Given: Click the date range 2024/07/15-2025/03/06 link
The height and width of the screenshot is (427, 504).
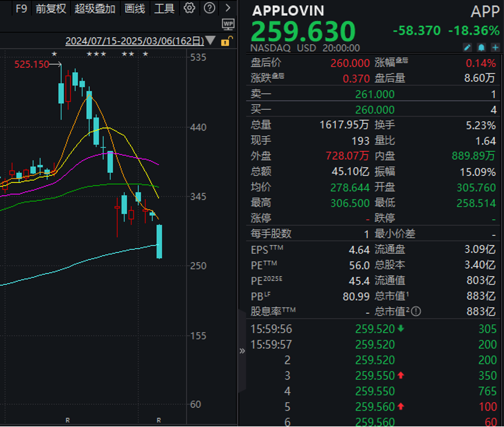Looking at the screenshot, I should pos(135,41).
